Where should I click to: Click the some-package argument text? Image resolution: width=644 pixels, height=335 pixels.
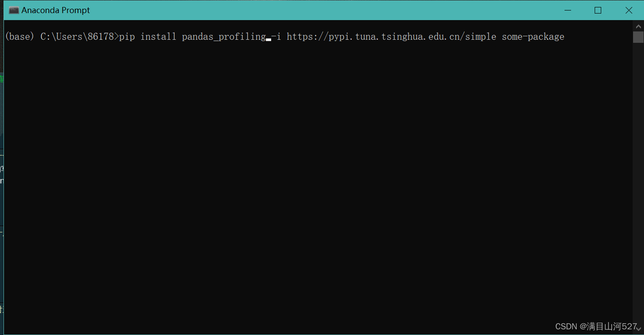[532, 37]
